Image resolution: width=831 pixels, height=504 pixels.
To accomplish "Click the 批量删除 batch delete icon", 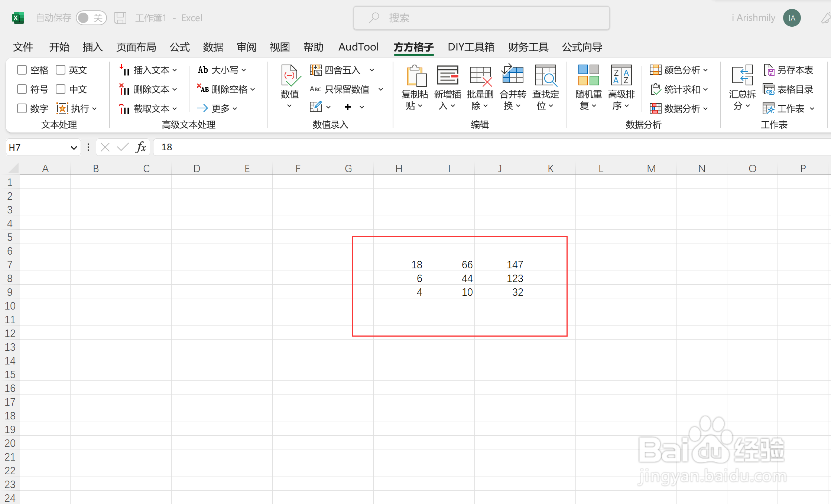I will click(x=480, y=76).
